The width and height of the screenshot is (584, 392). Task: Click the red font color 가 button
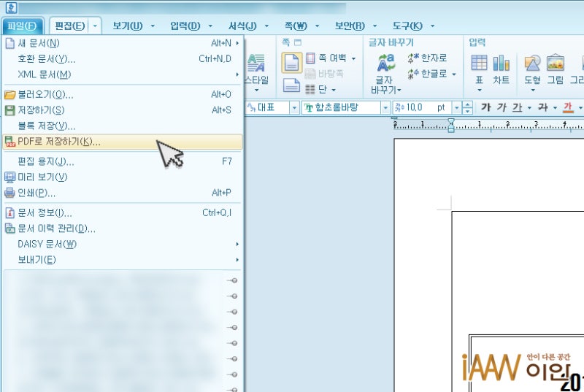568,107
